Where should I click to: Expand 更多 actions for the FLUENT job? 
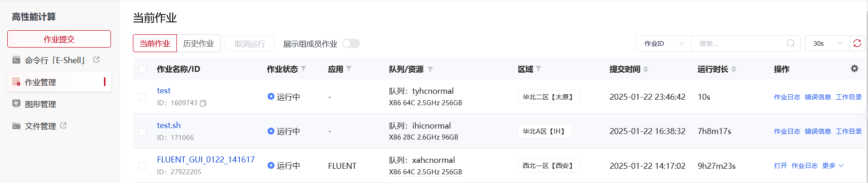832,166
